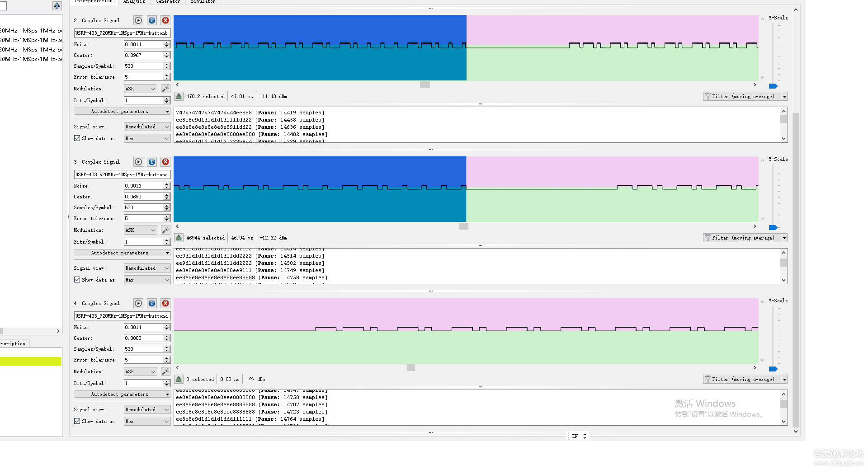Play signal 2 with the replay icon
Viewport: 868px width, 470px height.
coord(138,20)
